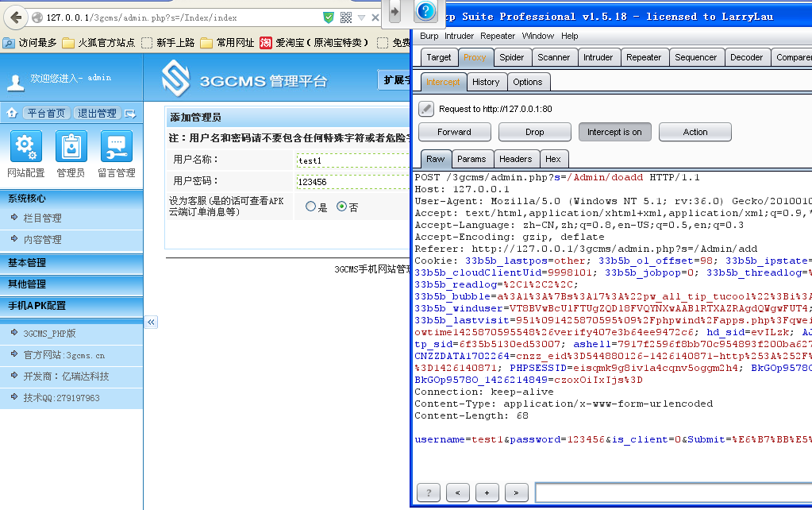Click the blue help question mark icon
This screenshot has width=812, height=510.
425,10
